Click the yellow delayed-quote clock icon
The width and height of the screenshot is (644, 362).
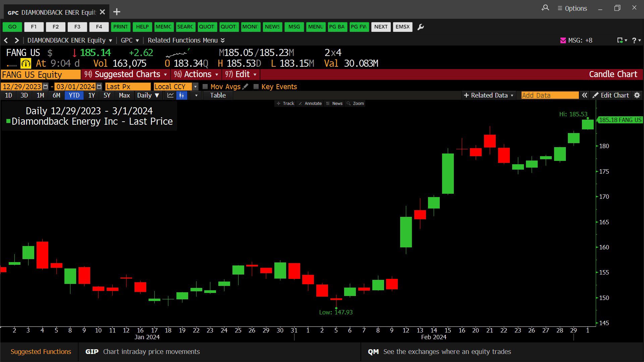[26, 63]
